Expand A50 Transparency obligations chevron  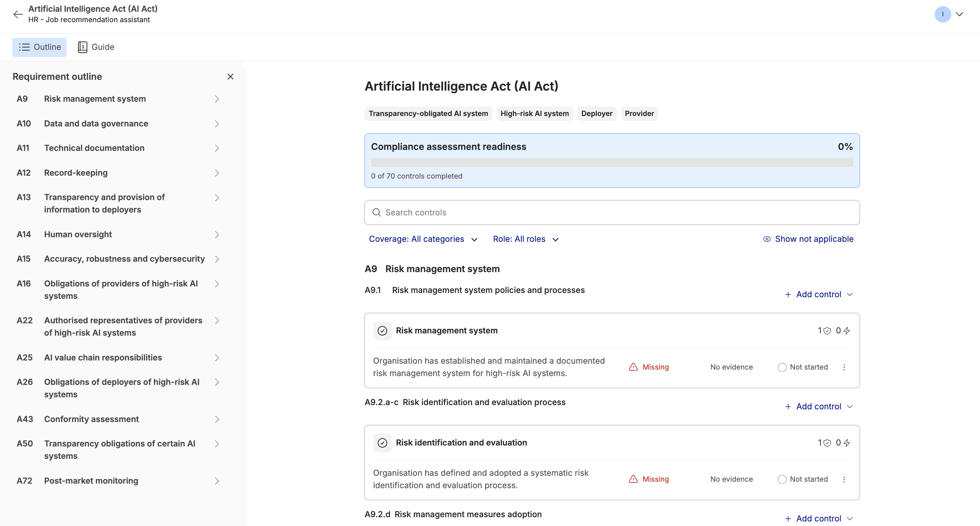pyautogui.click(x=217, y=444)
